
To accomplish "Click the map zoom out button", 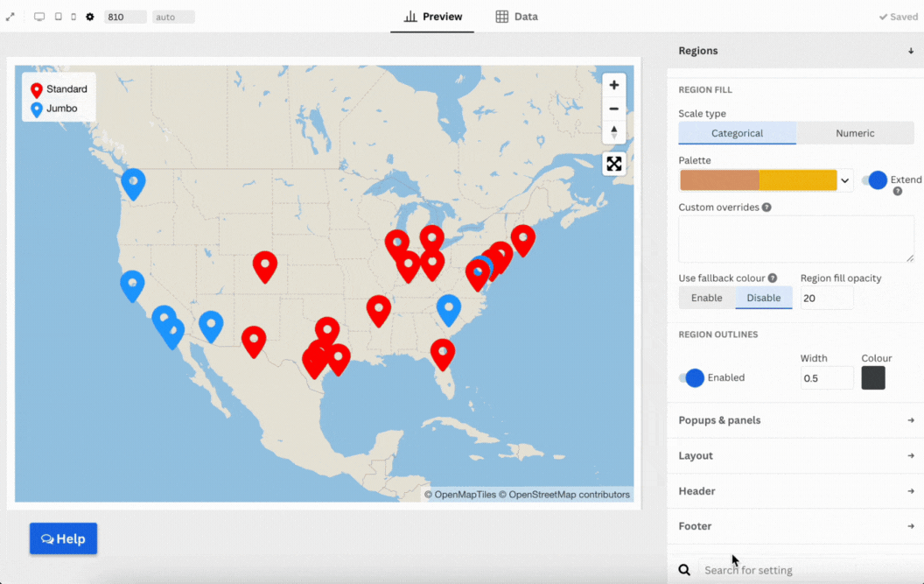I will tap(614, 109).
